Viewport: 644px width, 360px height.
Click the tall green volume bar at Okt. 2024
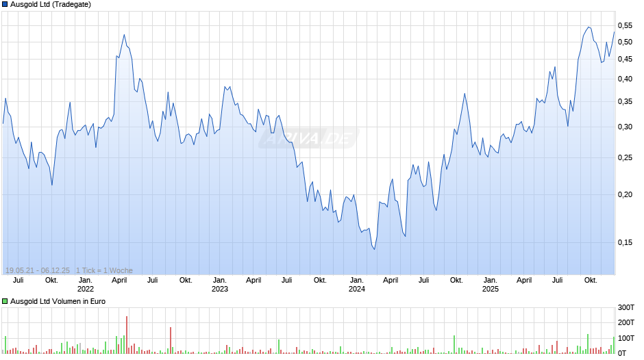pyautogui.click(x=454, y=344)
